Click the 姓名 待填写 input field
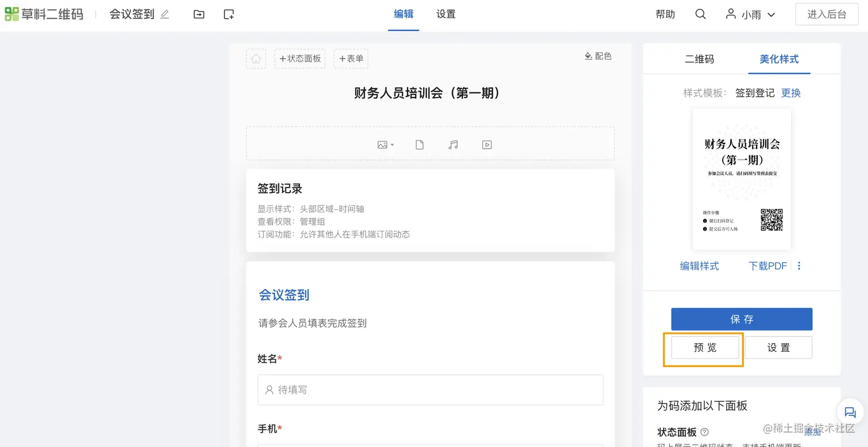The image size is (868, 447). [x=430, y=390]
